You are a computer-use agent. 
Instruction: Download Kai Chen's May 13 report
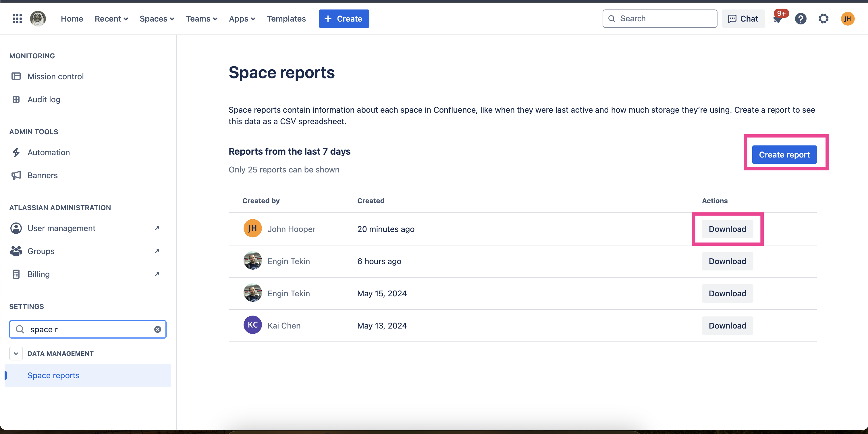point(727,325)
